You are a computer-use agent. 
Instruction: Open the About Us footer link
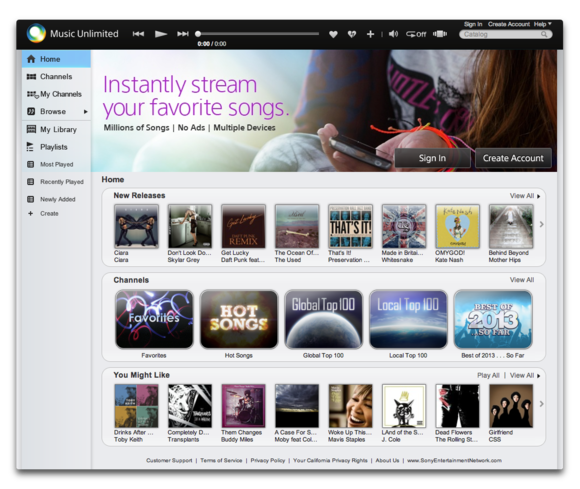pyautogui.click(x=387, y=461)
